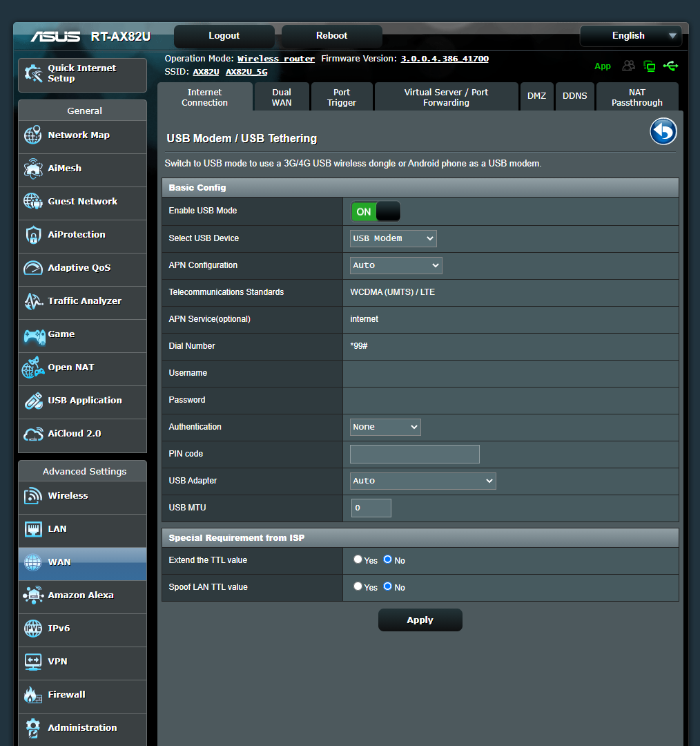700x746 pixels.
Task: Select Yes for Extend the TTL value
Action: pos(358,559)
